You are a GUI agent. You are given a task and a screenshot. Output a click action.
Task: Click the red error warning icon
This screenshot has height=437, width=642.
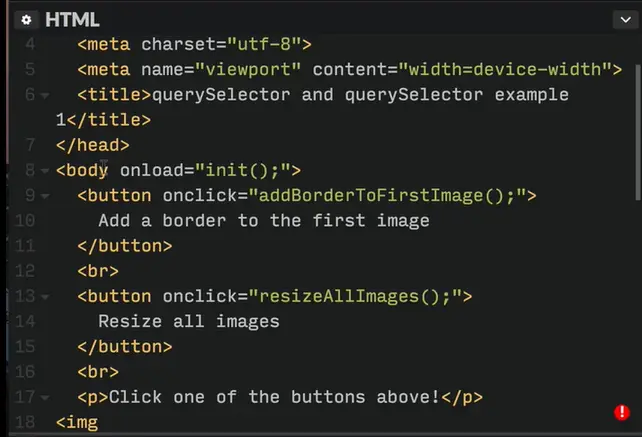tap(622, 412)
